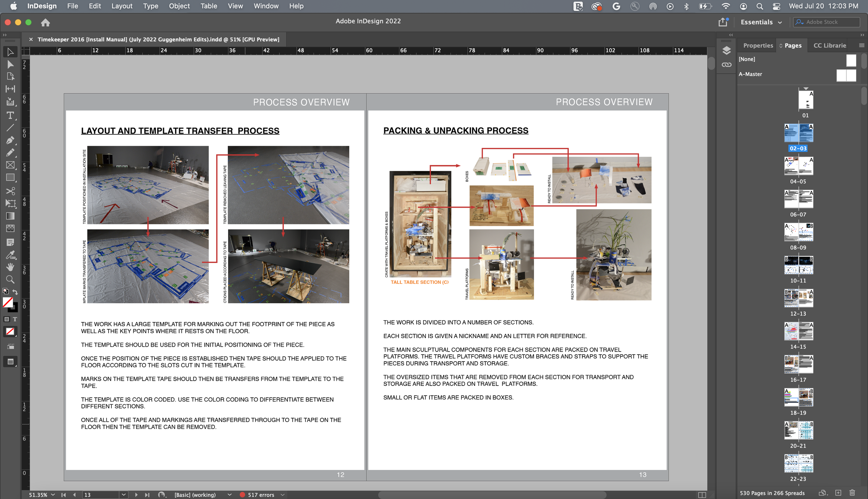Open the Object menu
Screen dimensions: 868x499
[179, 6]
